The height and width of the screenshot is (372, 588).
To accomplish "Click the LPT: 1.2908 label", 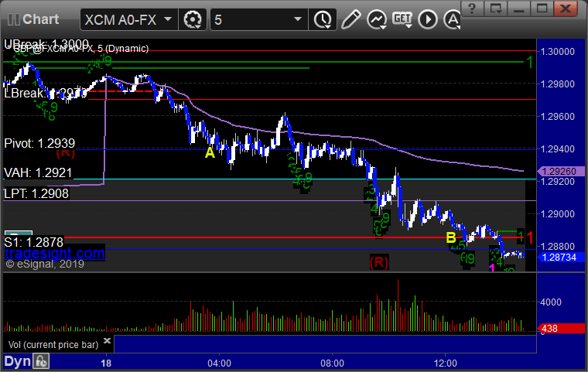I will [x=36, y=193].
